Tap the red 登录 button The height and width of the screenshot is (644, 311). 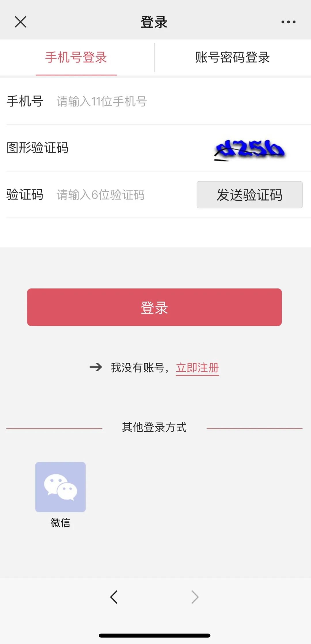point(154,307)
